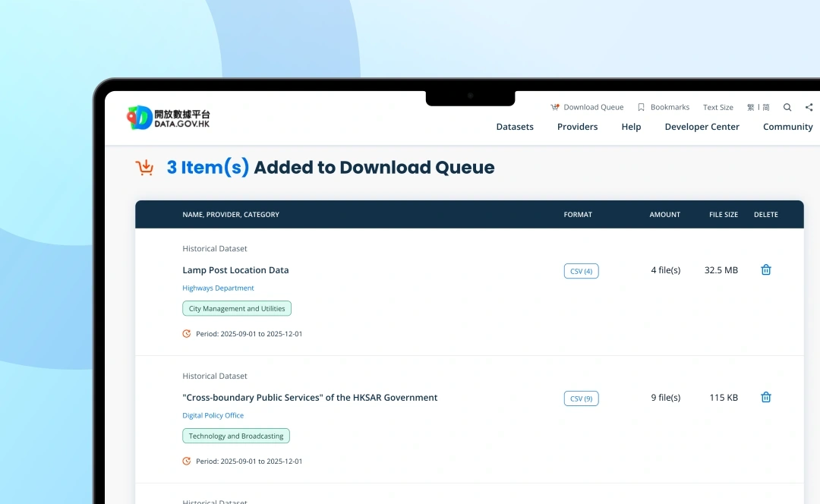Click the DATA.GOV.HK logo
This screenshot has height=504, width=820.
pyautogui.click(x=169, y=118)
